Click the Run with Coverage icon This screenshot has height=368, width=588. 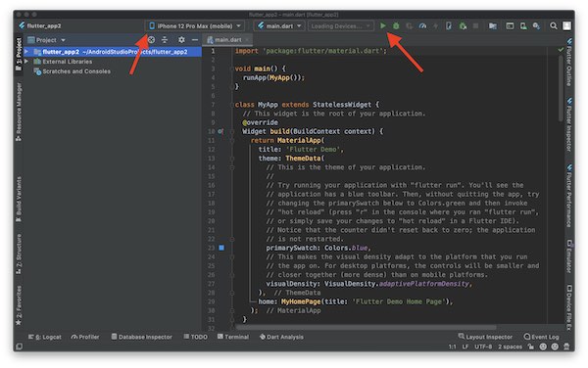[x=410, y=25]
